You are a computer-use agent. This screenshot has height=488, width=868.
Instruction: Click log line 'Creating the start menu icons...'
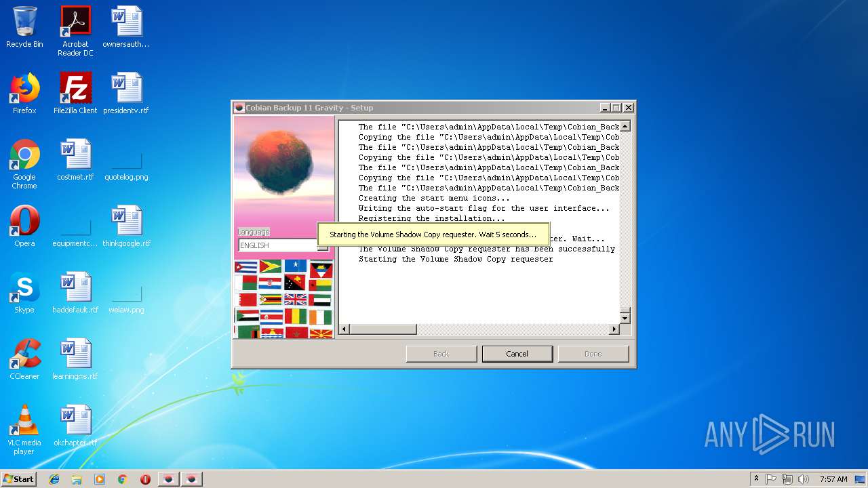434,198
